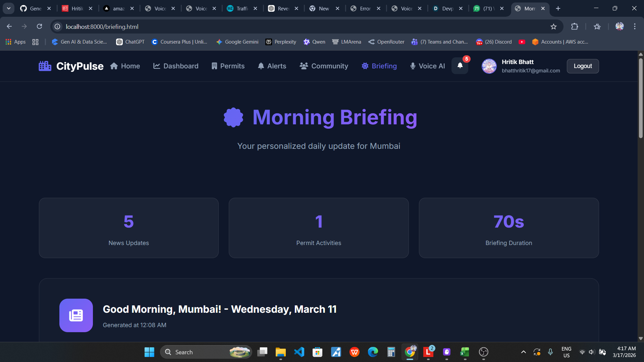644x362 pixels.
Task: Bookmark this page with the star icon
Action: click(553, 26)
